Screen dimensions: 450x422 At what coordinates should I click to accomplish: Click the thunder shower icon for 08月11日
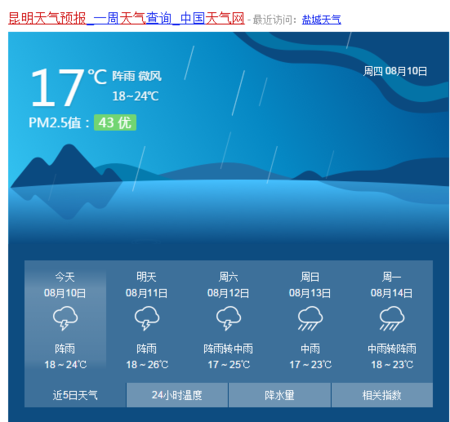(x=147, y=318)
